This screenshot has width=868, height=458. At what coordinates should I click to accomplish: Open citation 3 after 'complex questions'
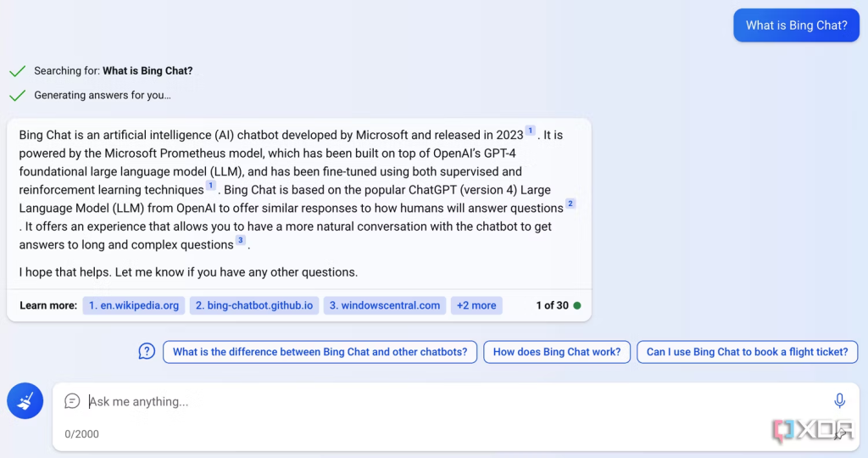[x=240, y=240]
